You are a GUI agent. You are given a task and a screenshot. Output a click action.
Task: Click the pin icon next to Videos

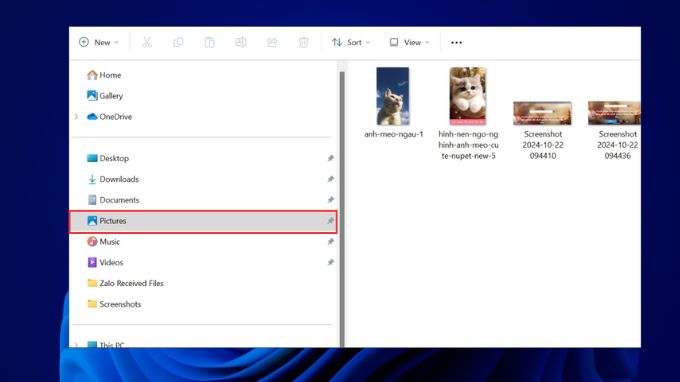tap(330, 262)
